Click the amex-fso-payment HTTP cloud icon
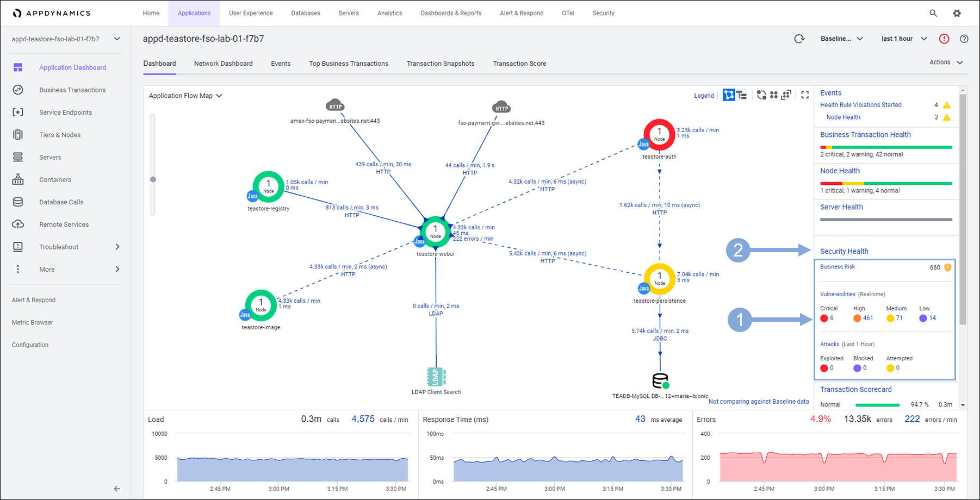The image size is (980, 500). pos(335,105)
